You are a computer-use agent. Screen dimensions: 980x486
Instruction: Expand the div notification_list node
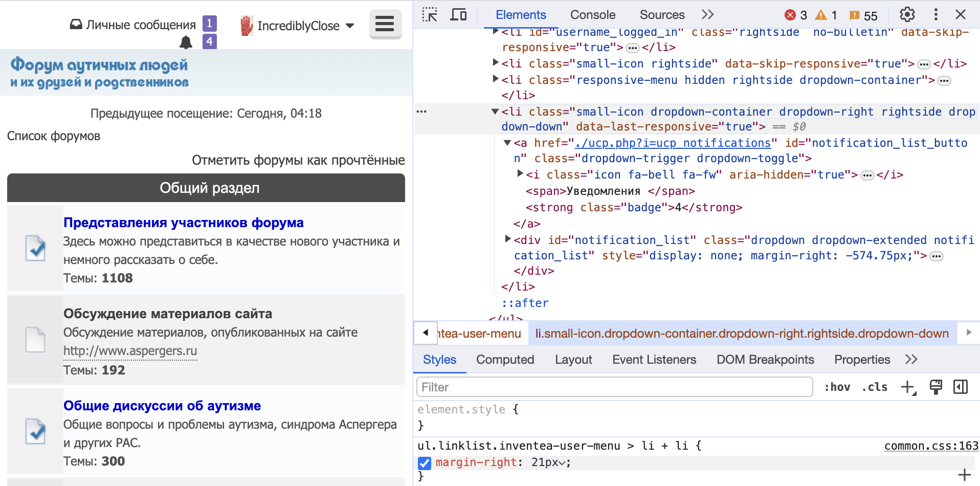[x=507, y=238]
